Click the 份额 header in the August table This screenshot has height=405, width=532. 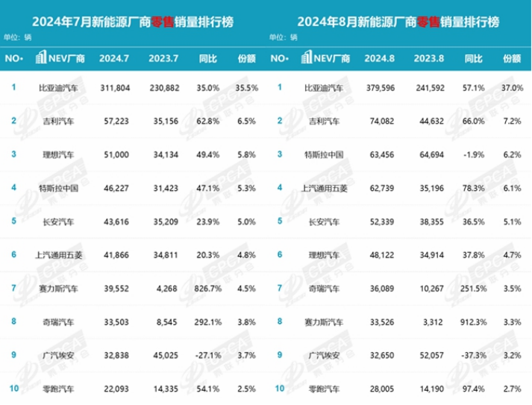point(512,59)
